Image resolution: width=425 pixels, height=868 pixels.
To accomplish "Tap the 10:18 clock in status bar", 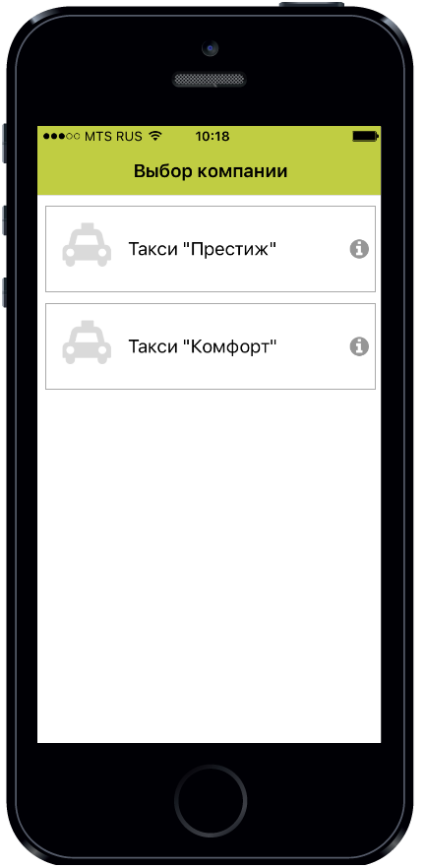I will click(212, 136).
